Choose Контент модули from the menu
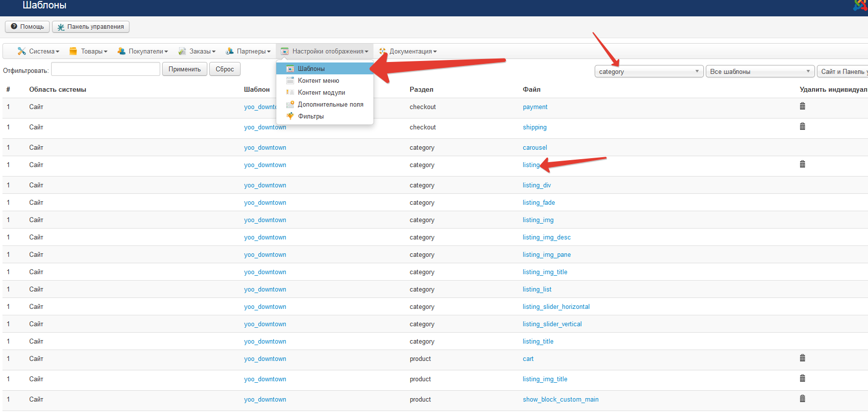Image resolution: width=868 pixels, height=414 pixels. click(x=325, y=92)
